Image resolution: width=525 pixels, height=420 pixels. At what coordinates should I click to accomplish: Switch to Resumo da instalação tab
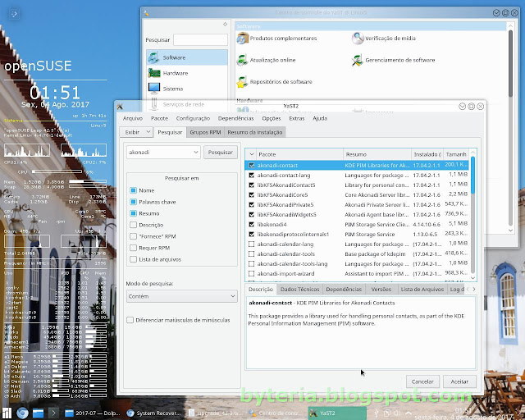pyautogui.click(x=255, y=132)
